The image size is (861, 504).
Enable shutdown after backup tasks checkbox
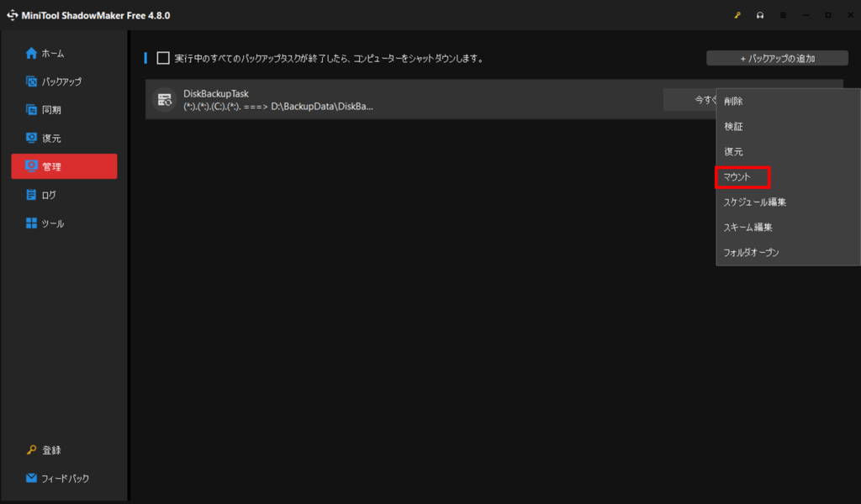click(x=163, y=59)
